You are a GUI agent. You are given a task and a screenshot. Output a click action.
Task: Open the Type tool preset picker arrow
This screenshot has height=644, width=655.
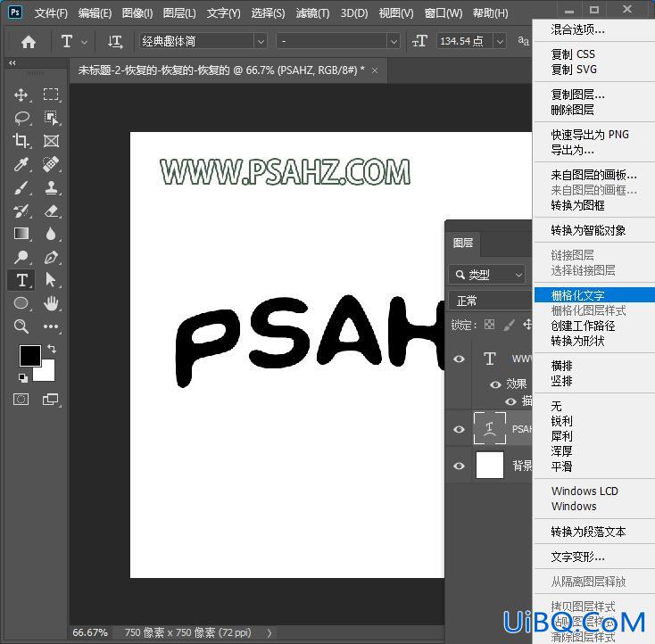click(85, 42)
